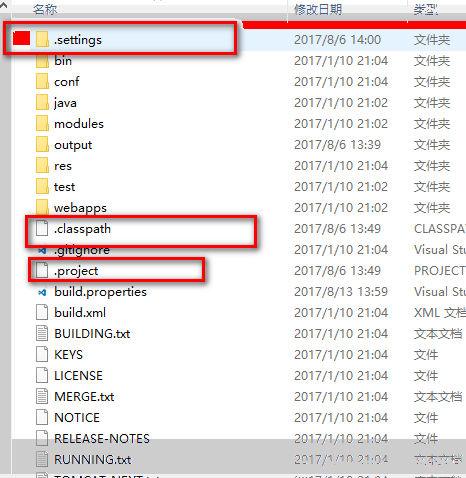Select the .project file
Image resolution: width=466 pixels, height=478 pixels.
tap(76, 271)
